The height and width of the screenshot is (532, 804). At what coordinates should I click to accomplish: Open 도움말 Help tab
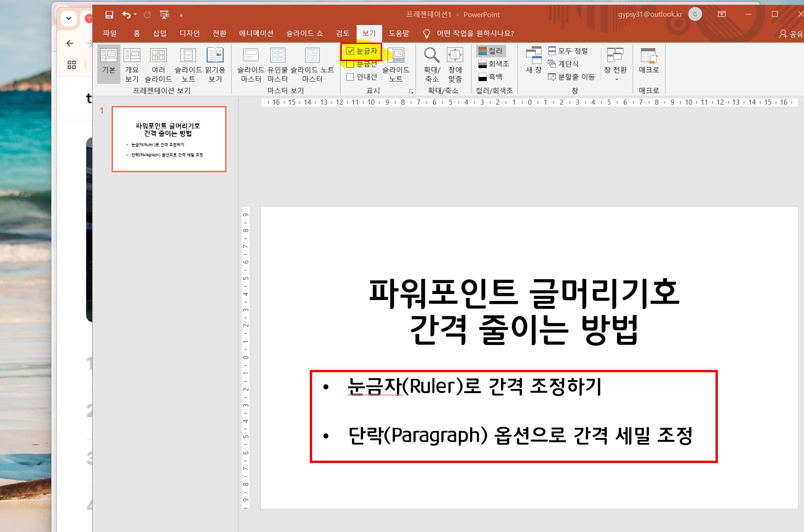(x=399, y=33)
